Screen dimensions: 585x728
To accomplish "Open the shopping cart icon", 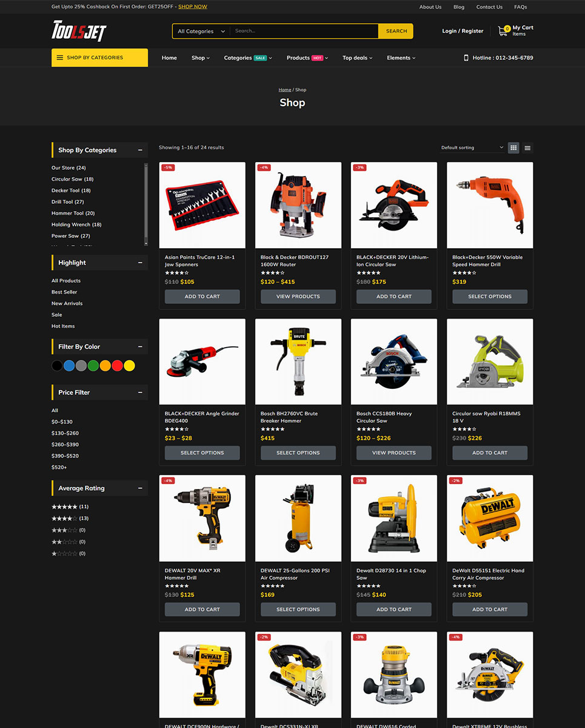I will (x=503, y=30).
